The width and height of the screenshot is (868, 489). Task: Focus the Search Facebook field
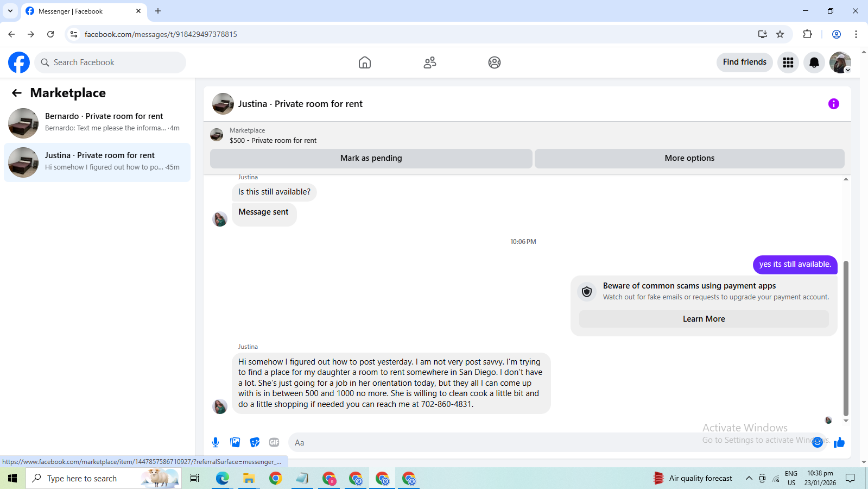(110, 62)
